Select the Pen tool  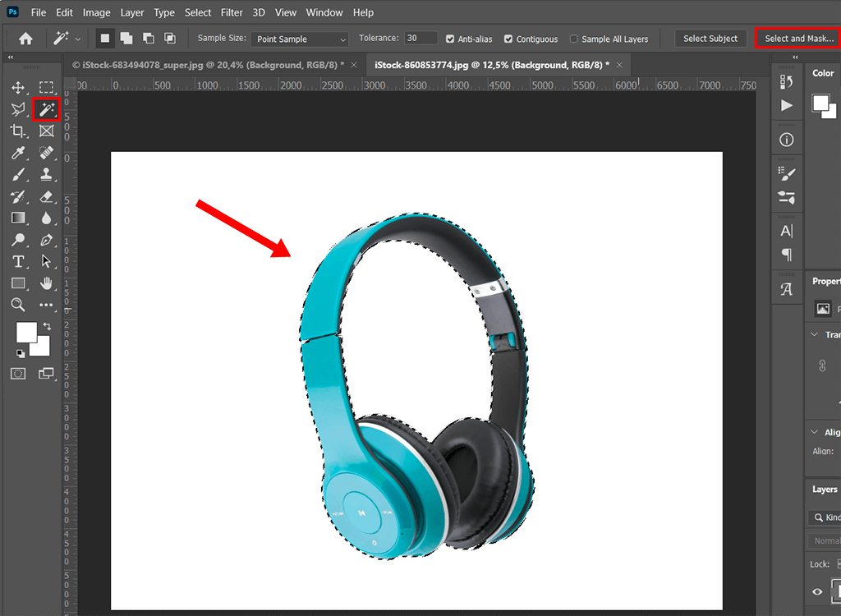[x=46, y=240]
